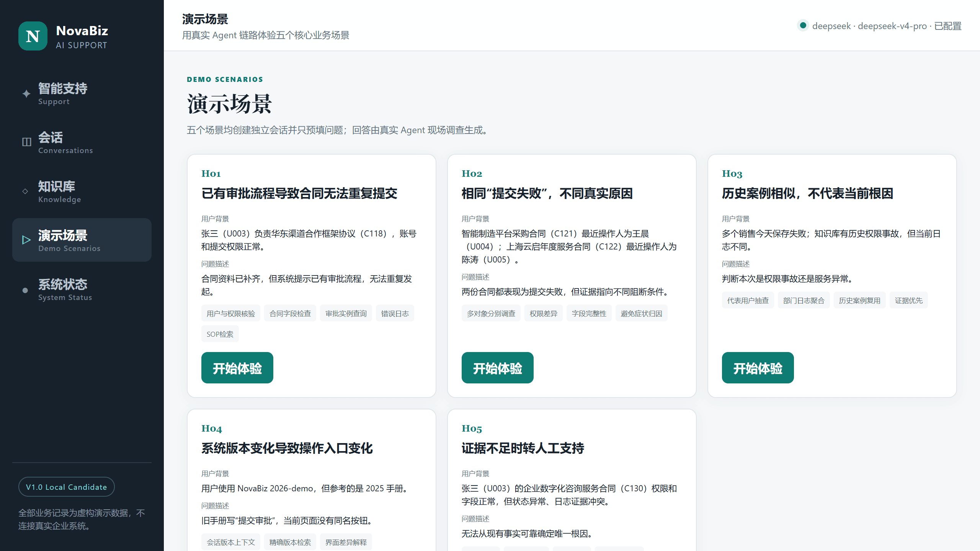Click the 合同字段检查 tag
This screenshot has height=551, width=980.
[290, 313]
